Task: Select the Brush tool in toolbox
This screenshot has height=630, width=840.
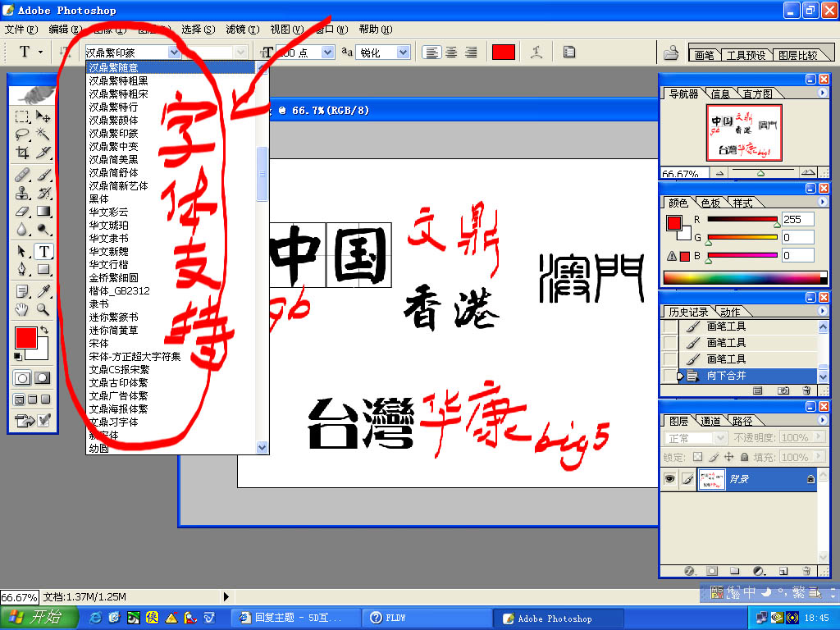Action: pyautogui.click(x=43, y=175)
